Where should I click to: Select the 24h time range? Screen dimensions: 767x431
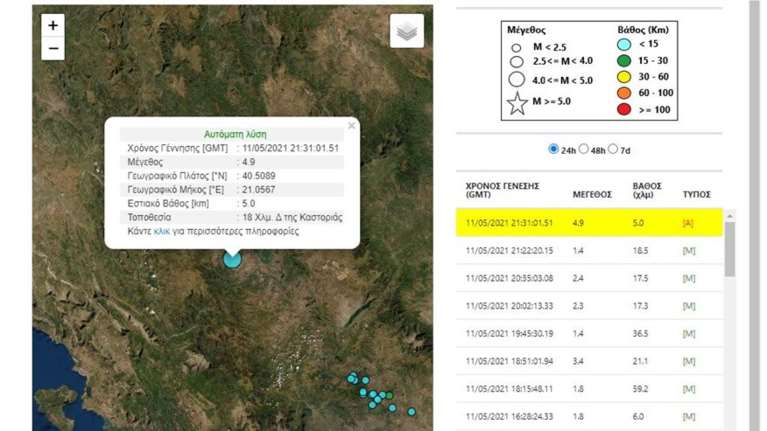tap(553, 149)
